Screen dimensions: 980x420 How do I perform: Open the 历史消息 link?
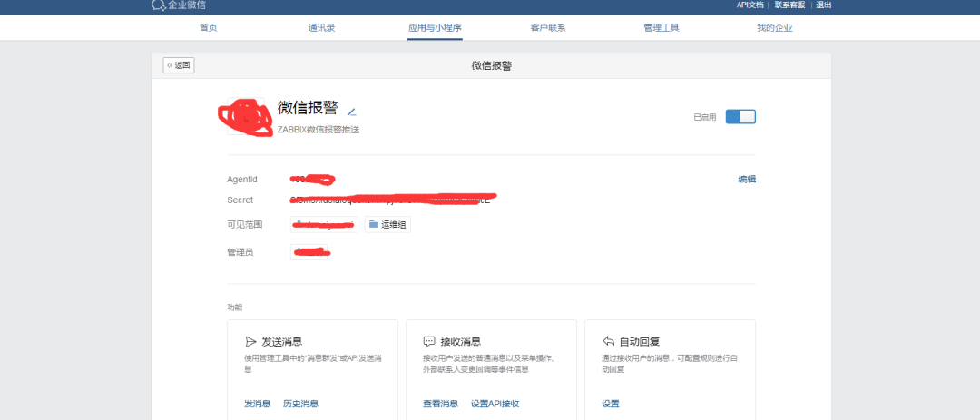[x=300, y=404]
